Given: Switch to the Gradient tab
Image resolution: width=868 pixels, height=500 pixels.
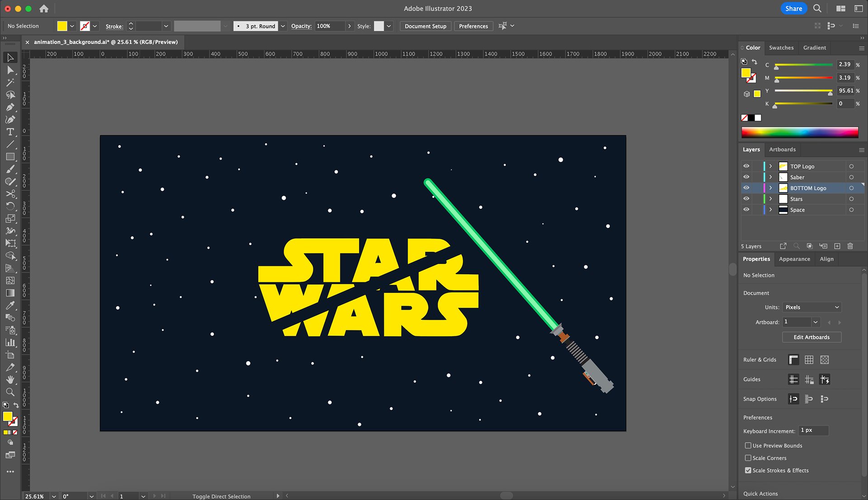Looking at the screenshot, I should [x=814, y=47].
